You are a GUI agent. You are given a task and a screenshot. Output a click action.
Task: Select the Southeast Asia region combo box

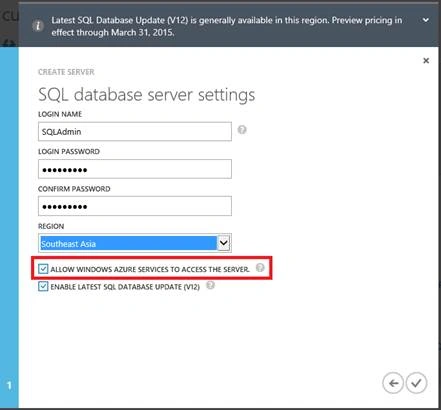coord(135,243)
